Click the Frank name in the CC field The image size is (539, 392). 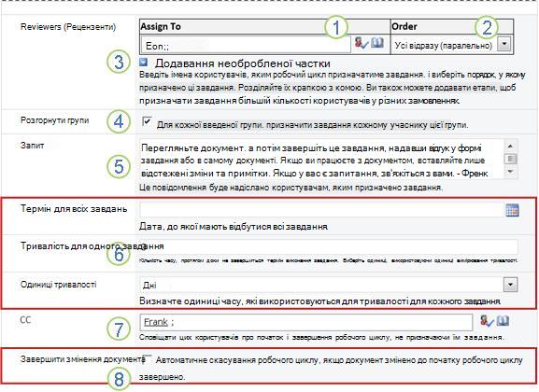point(156,322)
